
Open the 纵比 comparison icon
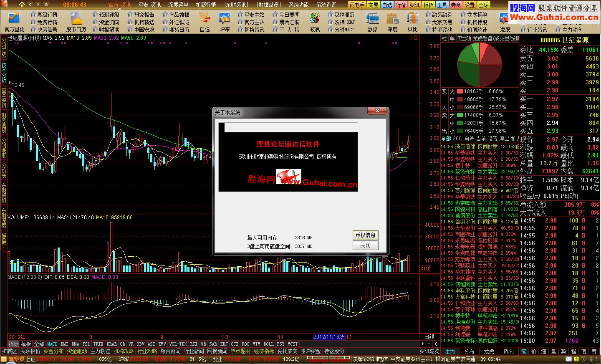coord(412,18)
